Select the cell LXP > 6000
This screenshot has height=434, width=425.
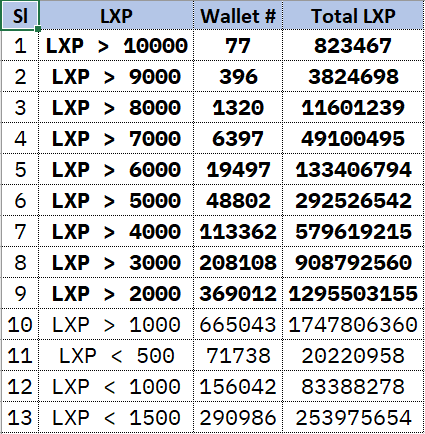[x=116, y=169]
